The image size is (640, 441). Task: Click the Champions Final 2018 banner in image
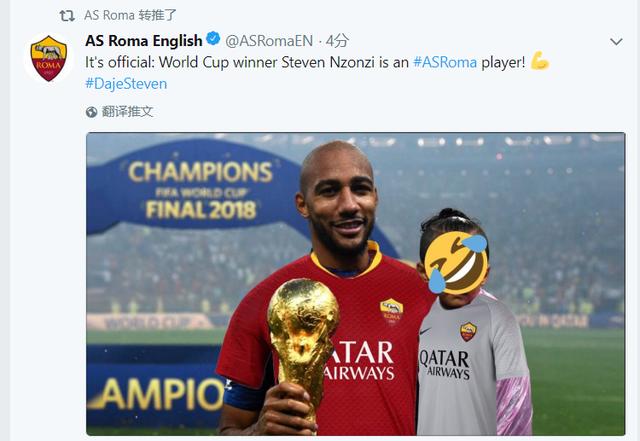point(200,191)
